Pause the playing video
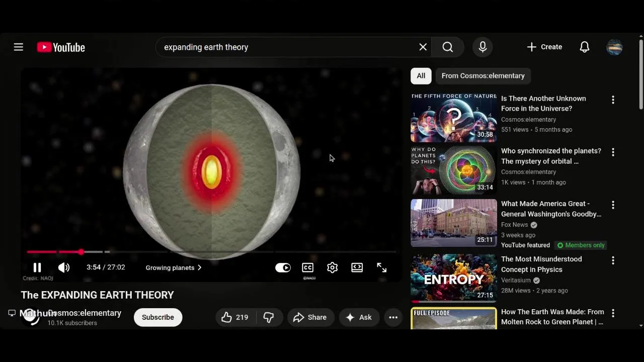 coord(37,267)
